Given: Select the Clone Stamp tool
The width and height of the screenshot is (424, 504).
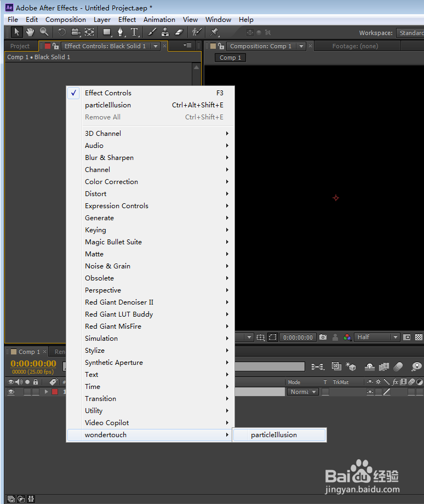Looking at the screenshot, I should point(165,32).
